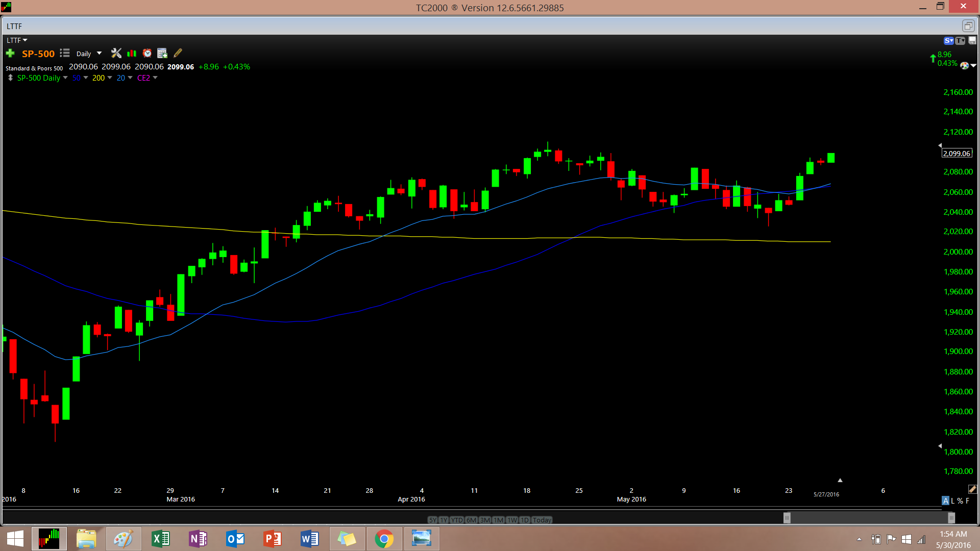This screenshot has width=980, height=551.
Task: Click the 6M time range button
Action: [x=471, y=520]
